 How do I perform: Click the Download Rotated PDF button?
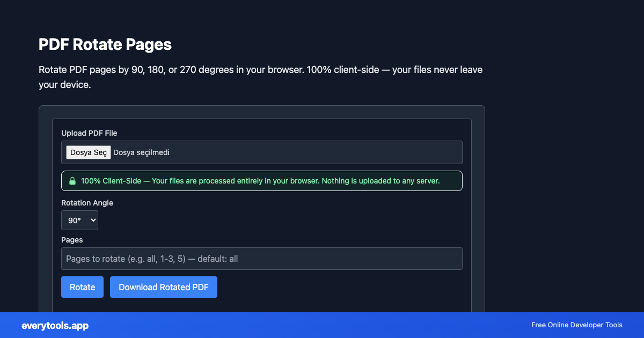pyautogui.click(x=163, y=287)
